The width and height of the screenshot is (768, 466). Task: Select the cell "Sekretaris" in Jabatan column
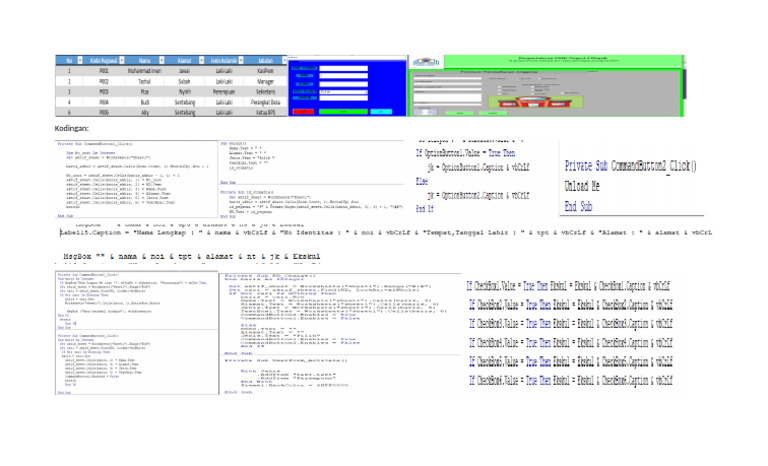coord(265,92)
